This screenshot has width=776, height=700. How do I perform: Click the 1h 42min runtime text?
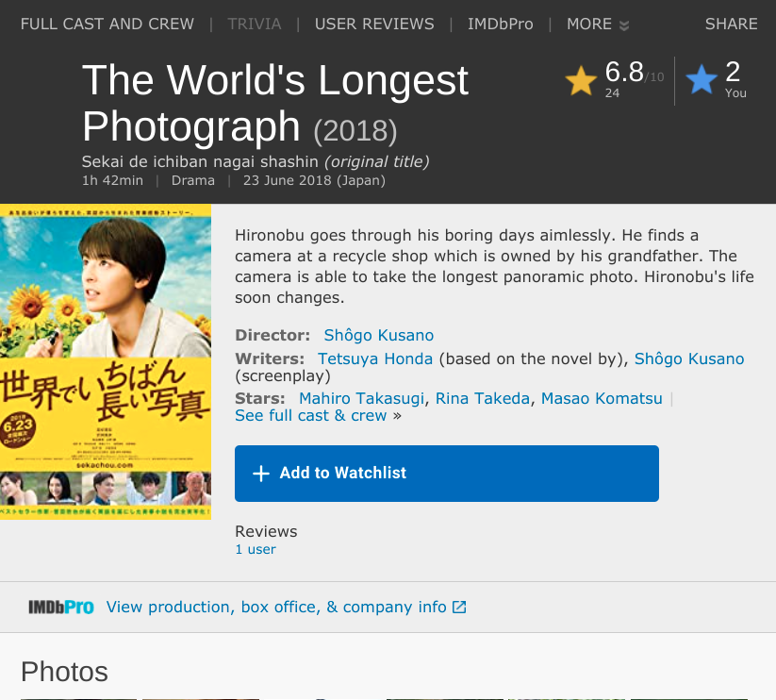[112, 180]
